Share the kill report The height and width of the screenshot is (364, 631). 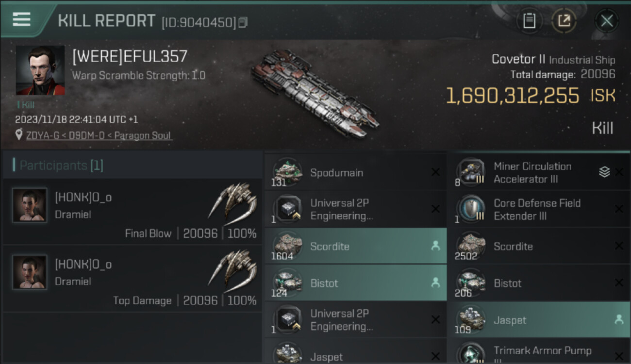564,21
